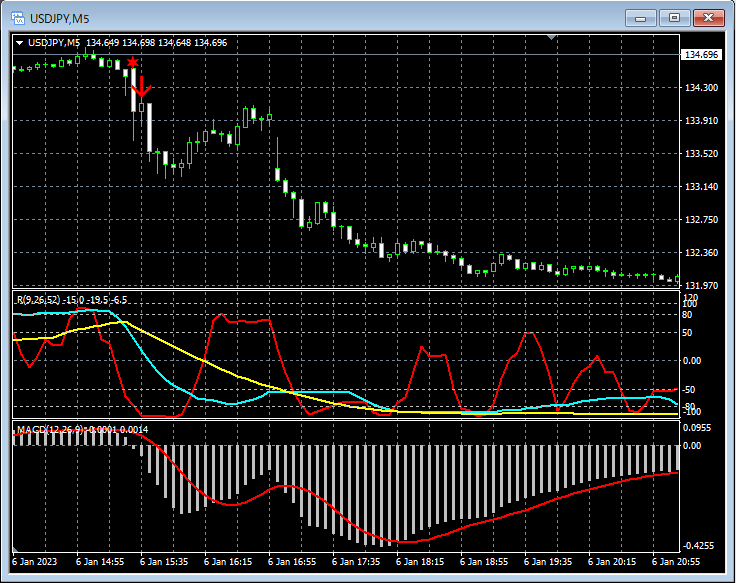Close the USDJPY,M5 chart window
This screenshot has width=737, height=583.
(x=709, y=17)
